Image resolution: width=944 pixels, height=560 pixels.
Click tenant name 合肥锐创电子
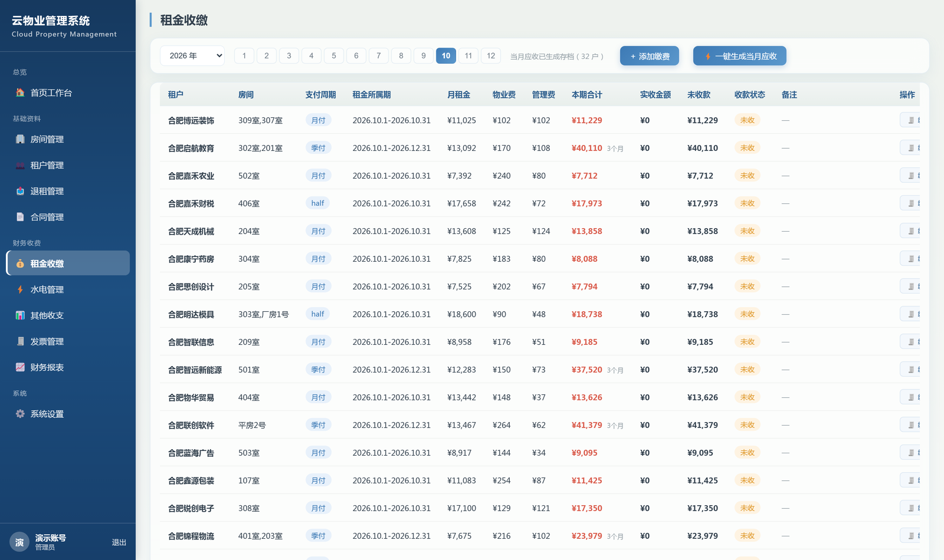tap(191, 508)
